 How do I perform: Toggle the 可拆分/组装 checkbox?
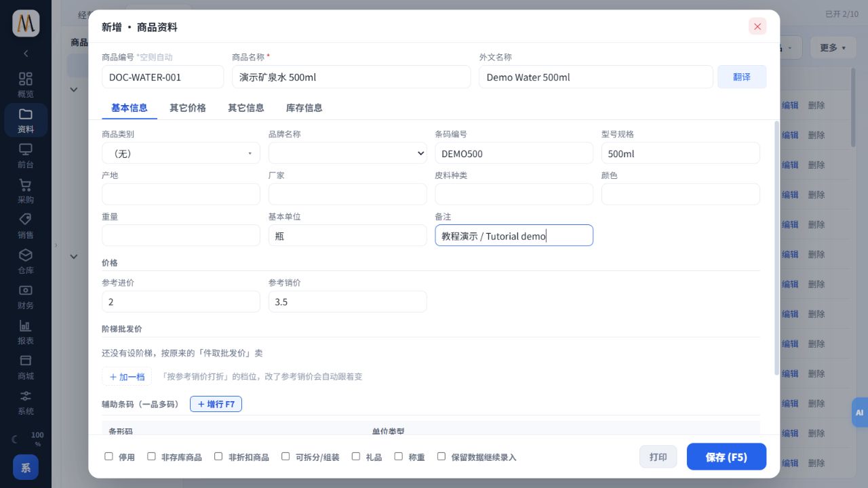[285, 457]
